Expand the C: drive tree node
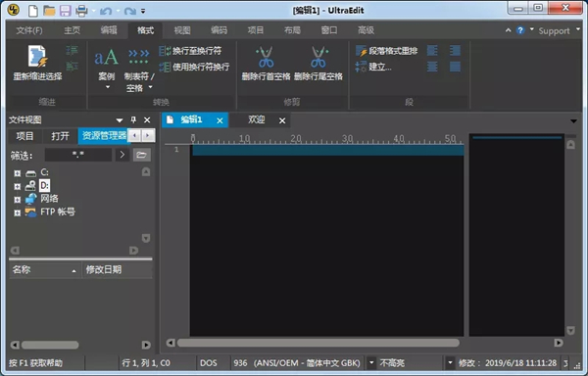The height and width of the screenshot is (376, 588). point(18,173)
